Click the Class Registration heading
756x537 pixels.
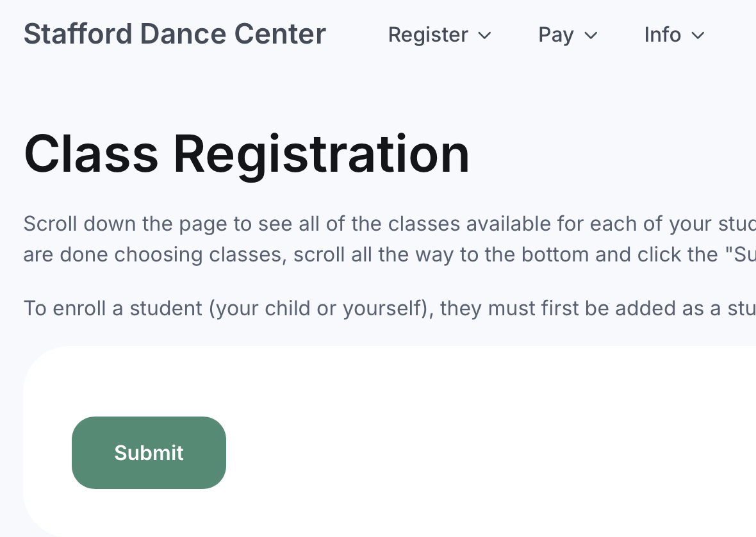(x=247, y=154)
